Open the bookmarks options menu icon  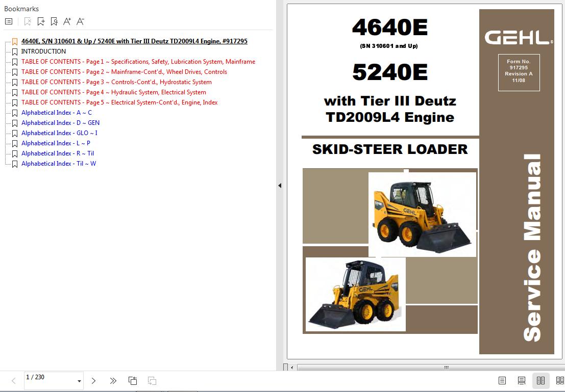(9, 21)
